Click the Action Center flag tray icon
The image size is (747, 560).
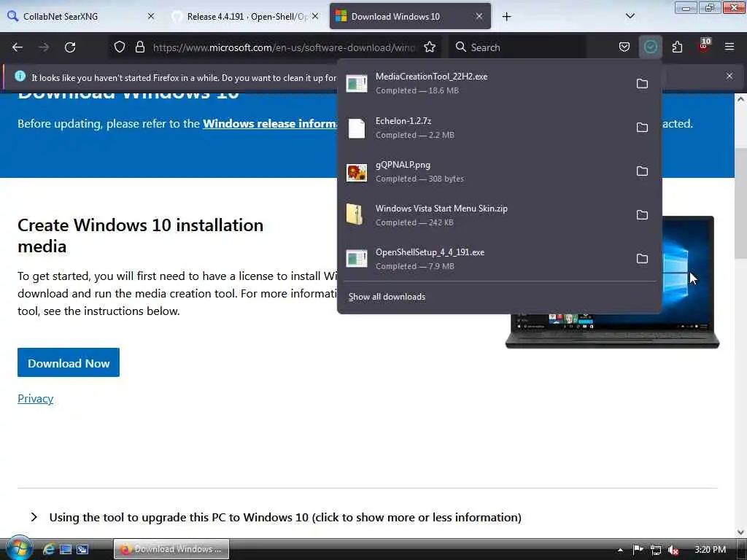pos(638,550)
